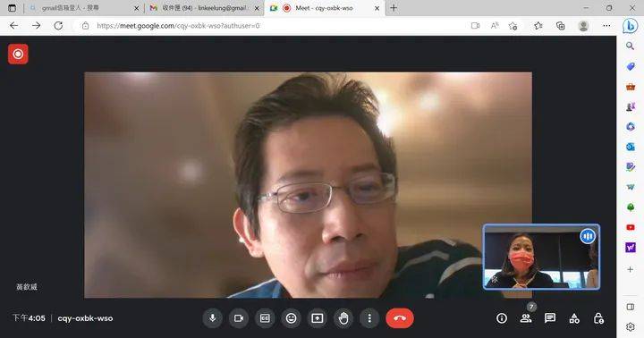Open host controls lock icon
Image resolution: width=644 pixels, height=338 pixels.
(x=598, y=318)
